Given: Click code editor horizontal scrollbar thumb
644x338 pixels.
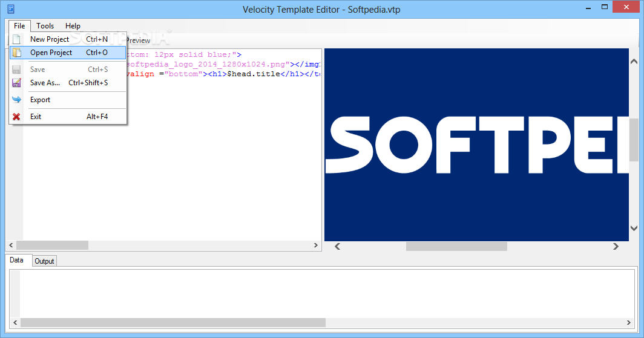Looking at the screenshot, I should (52, 245).
